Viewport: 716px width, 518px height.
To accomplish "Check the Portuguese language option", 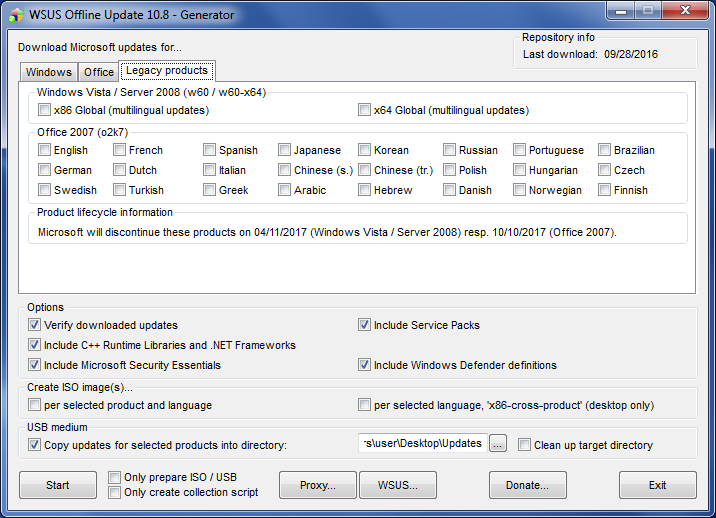I will point(519,150).
